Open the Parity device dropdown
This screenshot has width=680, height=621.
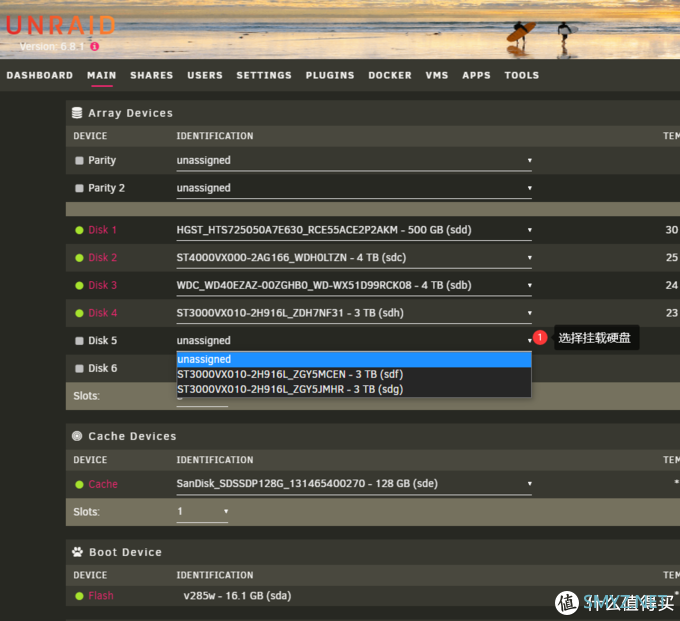354,160
